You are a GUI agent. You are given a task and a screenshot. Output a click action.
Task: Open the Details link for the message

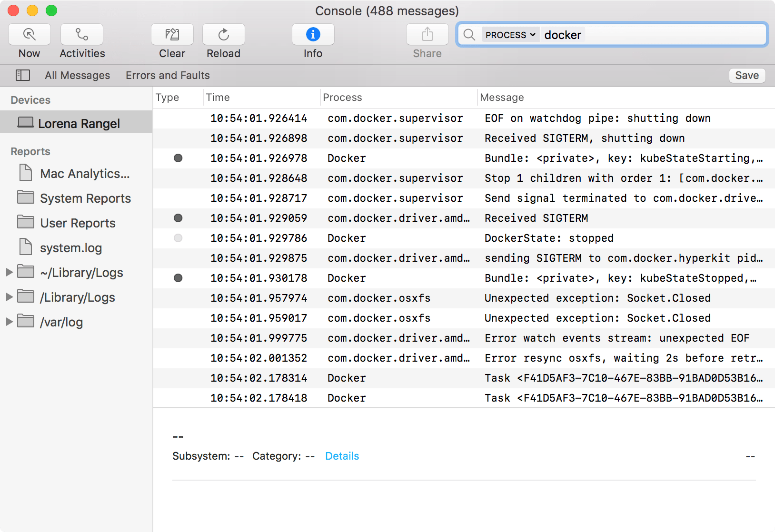click(x=342, y=456)
